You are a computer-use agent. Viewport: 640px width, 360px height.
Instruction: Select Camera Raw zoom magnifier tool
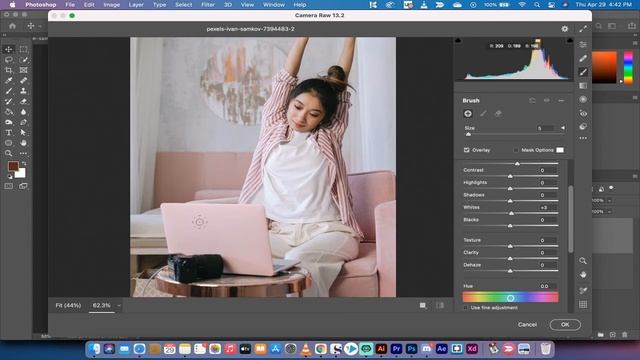coord(583,261)
